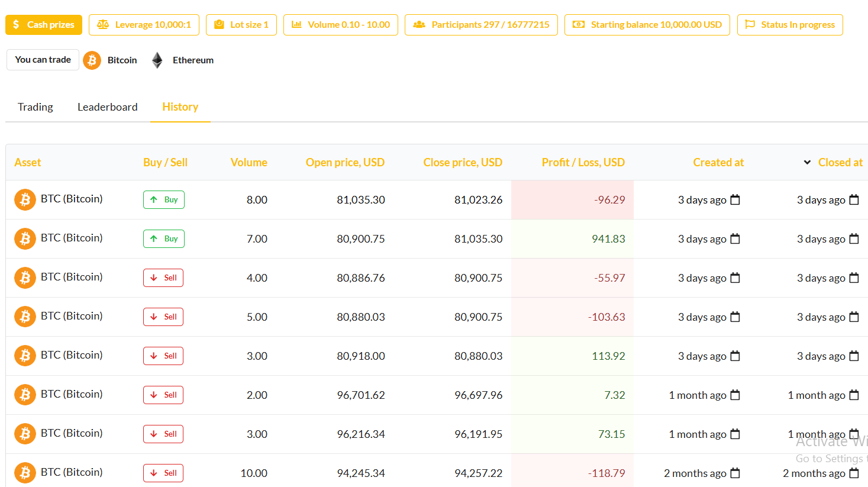868x487 pixels.
Task: Click Closed at calendar icon in 941.83 row
Action: click(854, 238)
